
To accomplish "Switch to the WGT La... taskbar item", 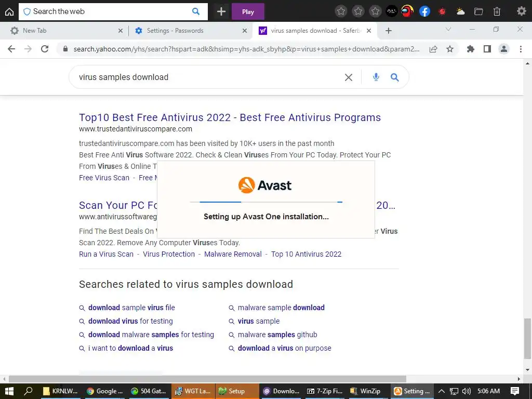I will (193, 391).
